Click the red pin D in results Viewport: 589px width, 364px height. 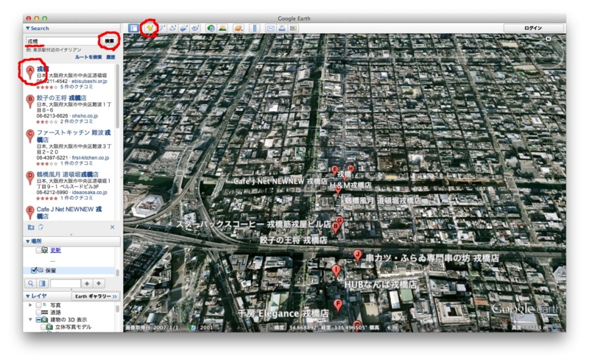click(30, 178)
